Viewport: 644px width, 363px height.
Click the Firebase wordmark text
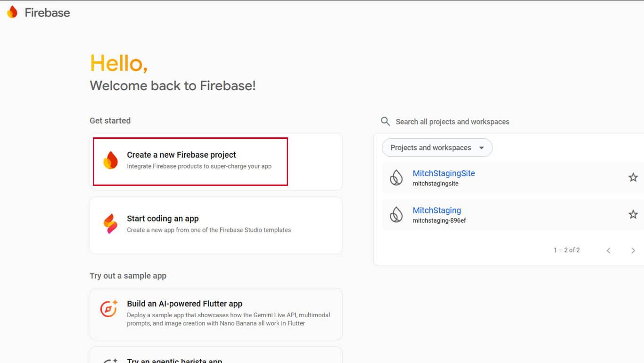tap(47, 13)
